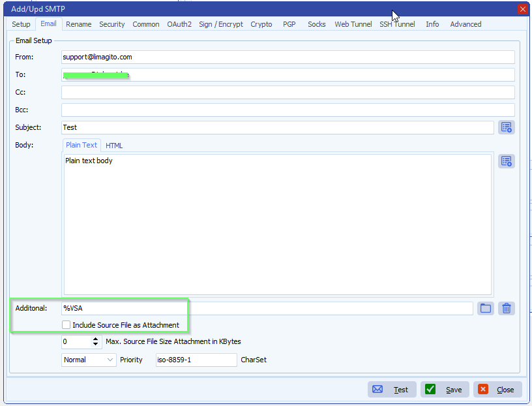Go to the Web Tunnel tab
The image size is (532, 406).
[353, 24]
